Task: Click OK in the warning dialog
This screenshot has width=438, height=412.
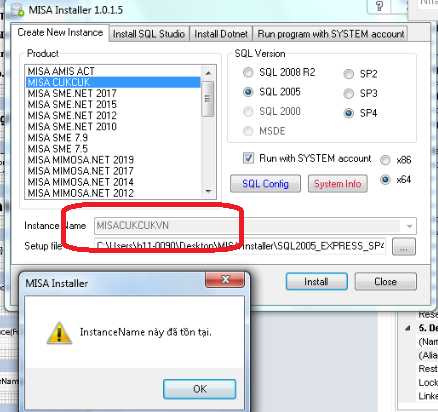Action: (200, 389)
